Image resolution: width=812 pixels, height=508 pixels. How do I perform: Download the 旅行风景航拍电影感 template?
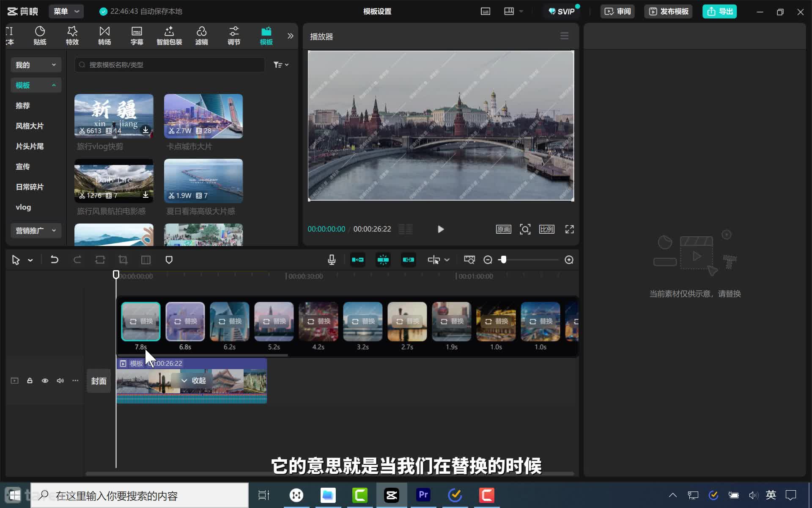[145, 195]
